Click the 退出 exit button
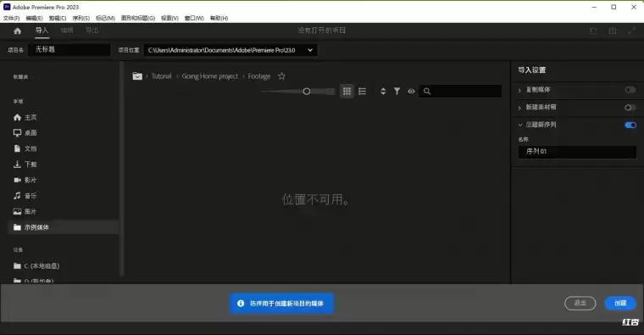 580,303
